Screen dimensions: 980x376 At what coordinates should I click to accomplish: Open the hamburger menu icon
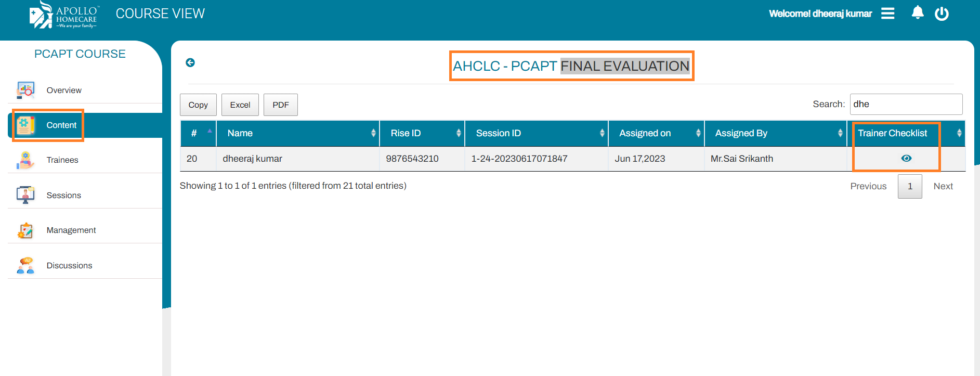[x=888, y=14]
